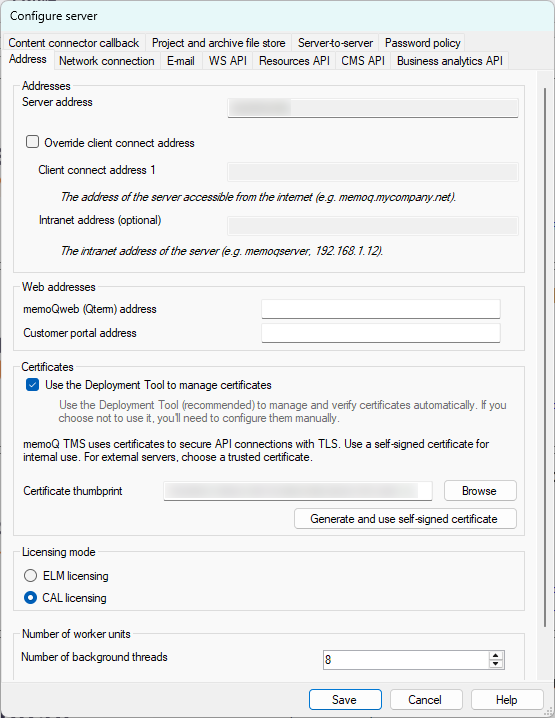This screenshot has height=718, width=555.
Task: Click the Client connect address 1 field
Action: point(373,172)
